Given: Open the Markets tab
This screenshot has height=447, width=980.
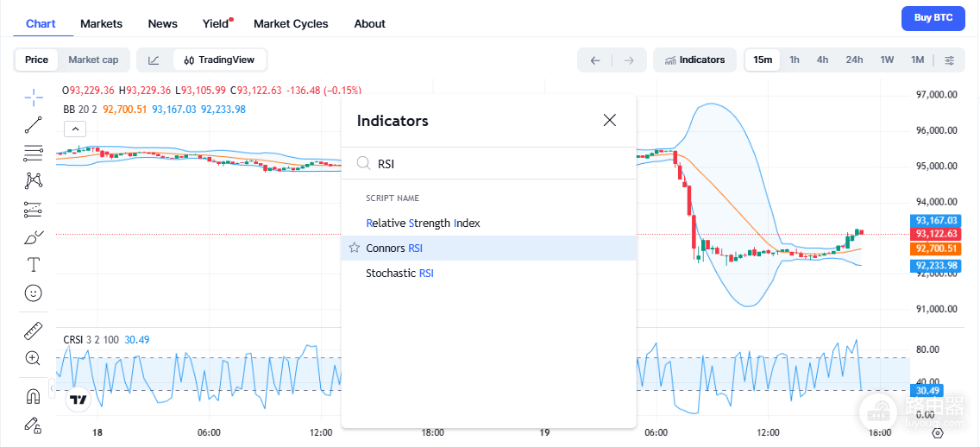Looking at the screenshot, I should coord(101,24).
